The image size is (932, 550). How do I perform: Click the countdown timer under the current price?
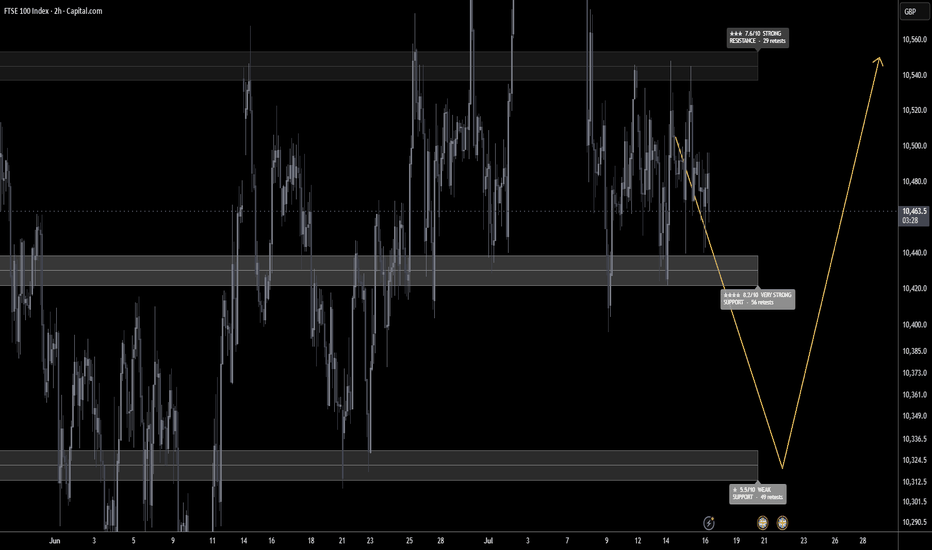910,221
